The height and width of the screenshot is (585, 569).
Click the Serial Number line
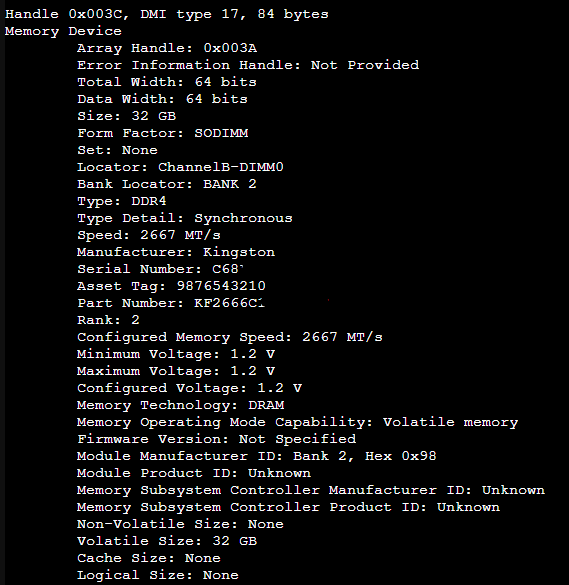point(160,269)
